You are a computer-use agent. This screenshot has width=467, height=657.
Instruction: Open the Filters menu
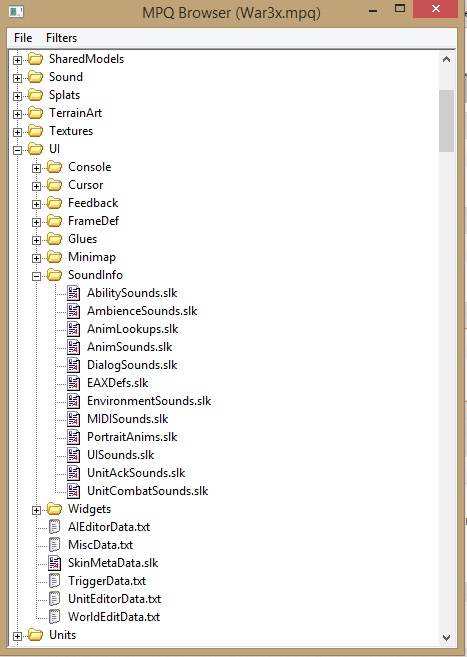[62, 38]
